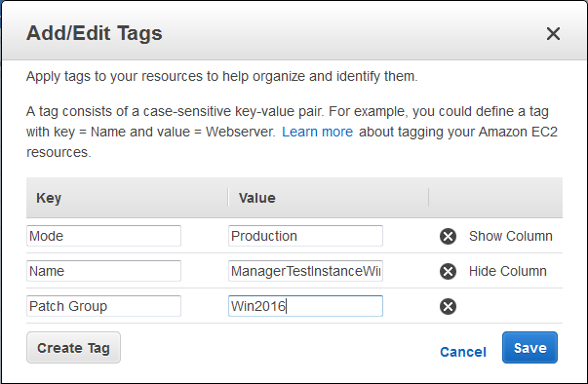Show Column for the Mode tag

510,236
